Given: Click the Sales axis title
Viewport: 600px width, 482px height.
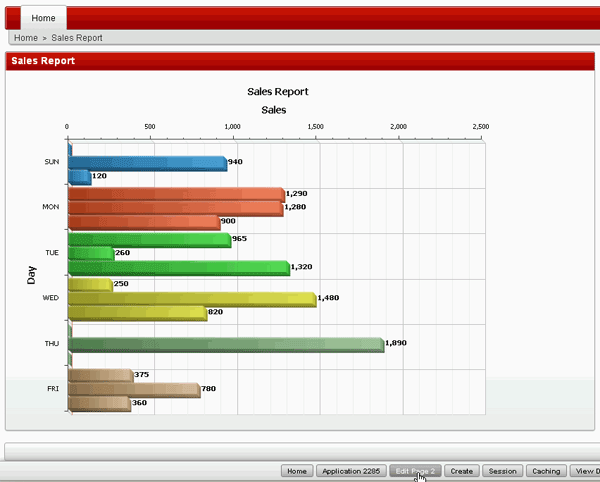Looking at the screenshot, I should (274, 110).
